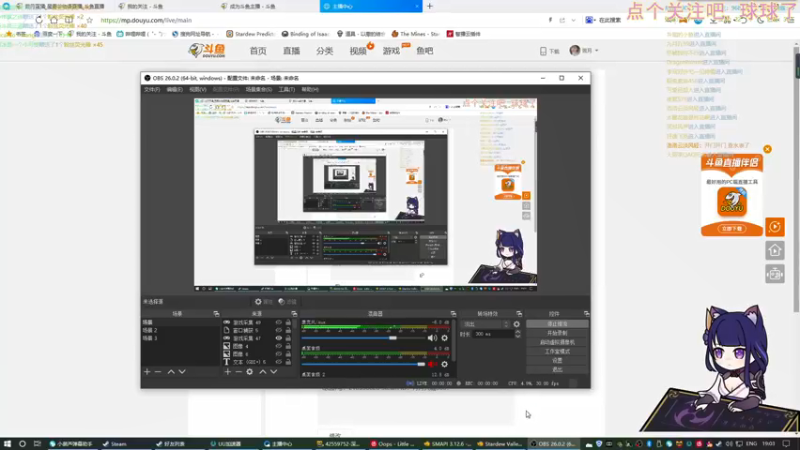This screenshot has height=450, width=800.
Task: Open the transition type dropdown
Action: [485, 324]
